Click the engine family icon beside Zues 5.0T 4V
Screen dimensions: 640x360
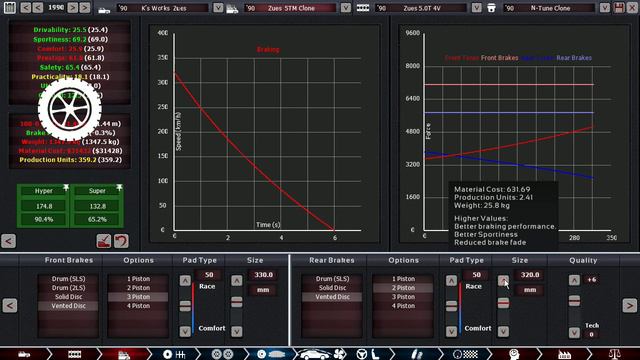(362, 8)
